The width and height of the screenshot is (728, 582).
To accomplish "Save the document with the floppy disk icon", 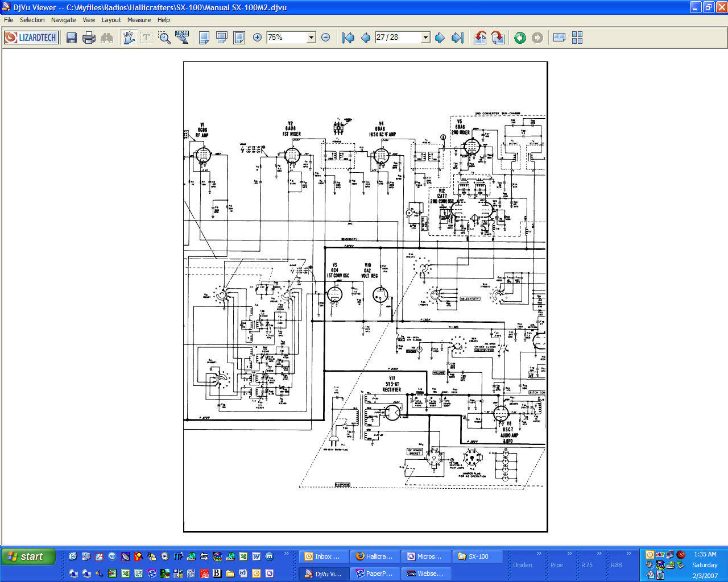I will coord(72,38).
